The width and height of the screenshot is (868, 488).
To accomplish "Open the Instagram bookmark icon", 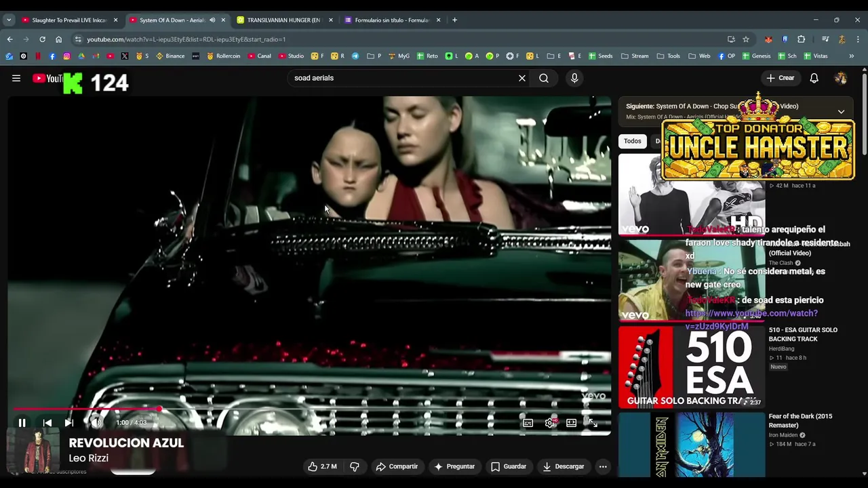I will [66, 56].
